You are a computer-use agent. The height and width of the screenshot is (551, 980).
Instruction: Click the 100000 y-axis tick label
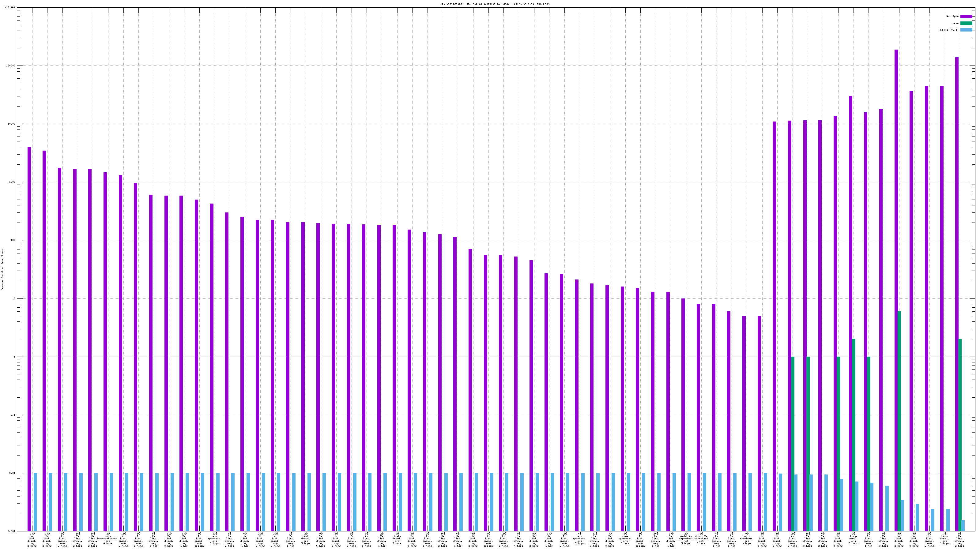[11, 66]
